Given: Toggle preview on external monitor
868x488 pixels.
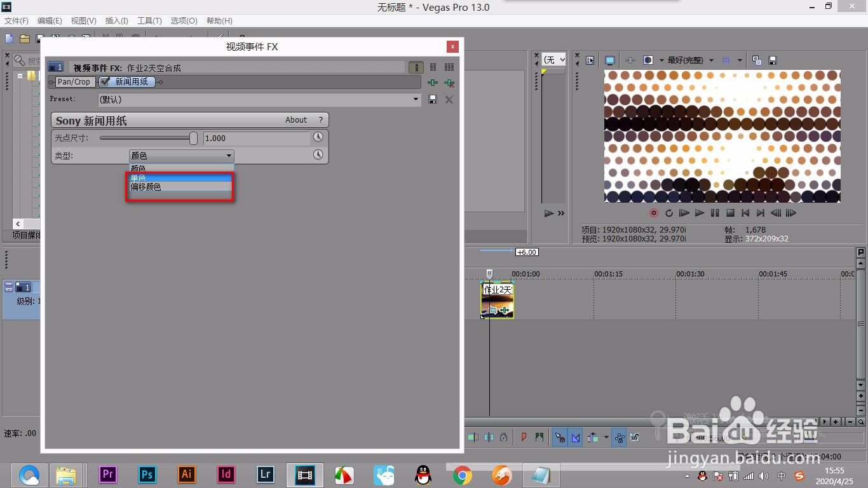Looking at the screenshot, I should pyautogui.click(x=610, y=60).
